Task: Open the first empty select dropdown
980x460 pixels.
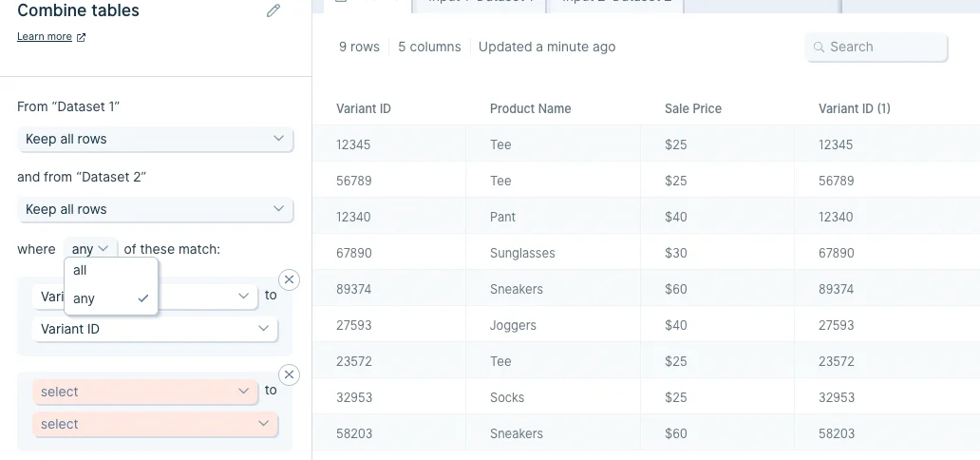Action: (x=145, y=392)
